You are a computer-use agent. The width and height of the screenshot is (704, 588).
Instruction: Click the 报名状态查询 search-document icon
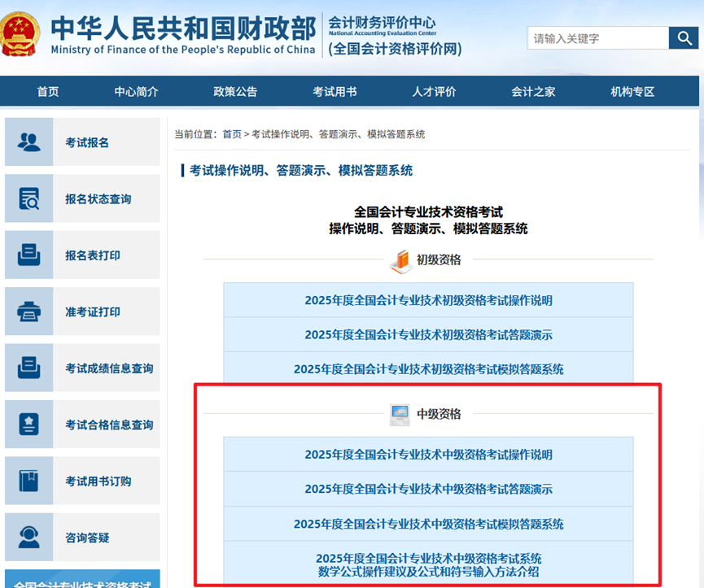(x=28, y=198)
